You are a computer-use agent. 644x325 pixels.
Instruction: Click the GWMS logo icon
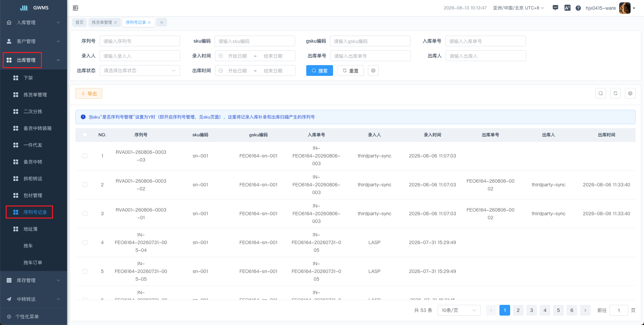tap(24, 8)
